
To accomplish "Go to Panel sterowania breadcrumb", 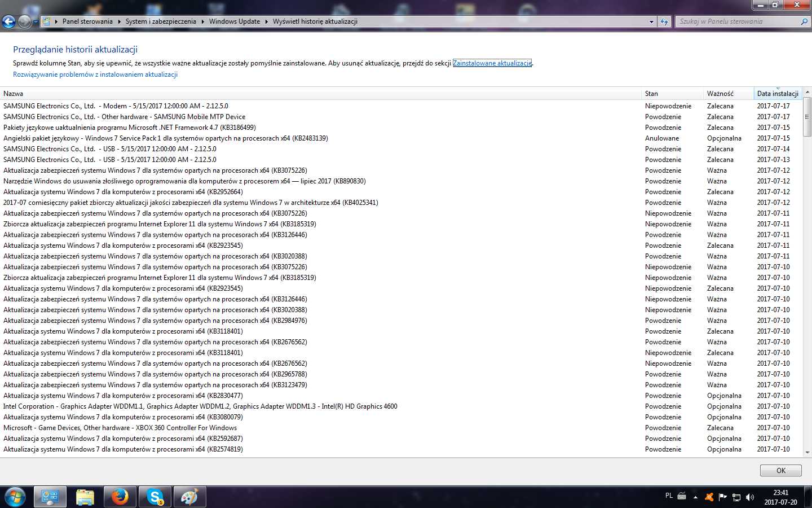I will coord(87,21).
